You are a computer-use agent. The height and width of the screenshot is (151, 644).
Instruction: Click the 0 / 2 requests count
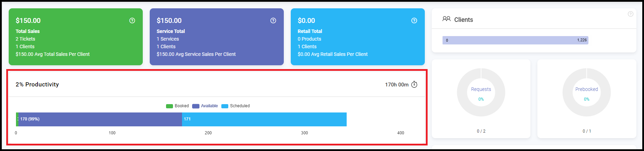pos(481,131)
